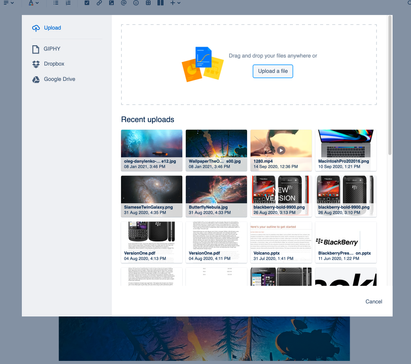Cancel the media upload dialog
The width and height of the screenshot is (411, 364).
coord(374,302)
